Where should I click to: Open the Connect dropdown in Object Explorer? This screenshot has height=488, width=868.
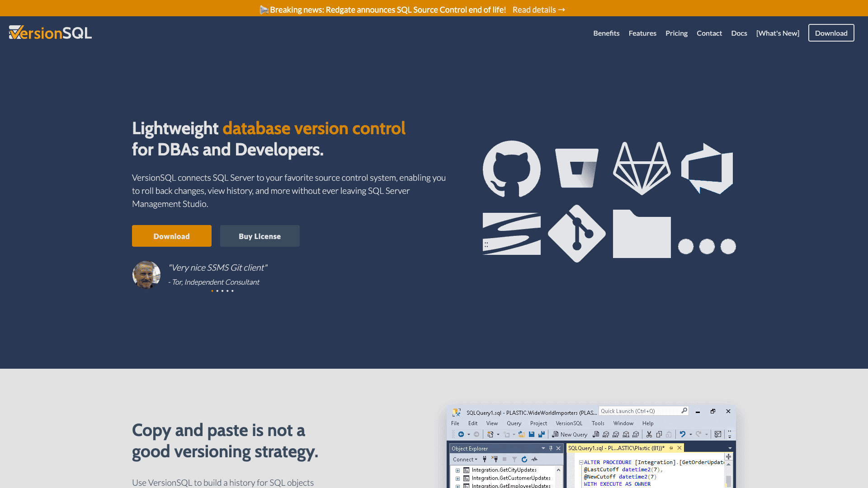[465, 459]
